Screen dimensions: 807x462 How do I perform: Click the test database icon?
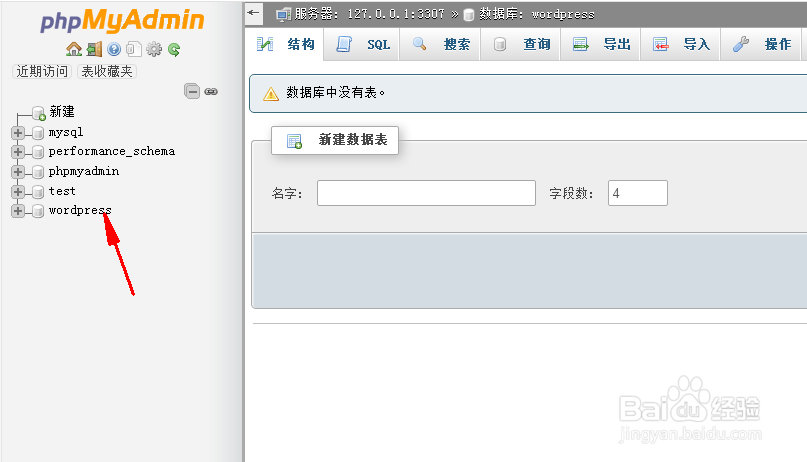pos(38,192)
